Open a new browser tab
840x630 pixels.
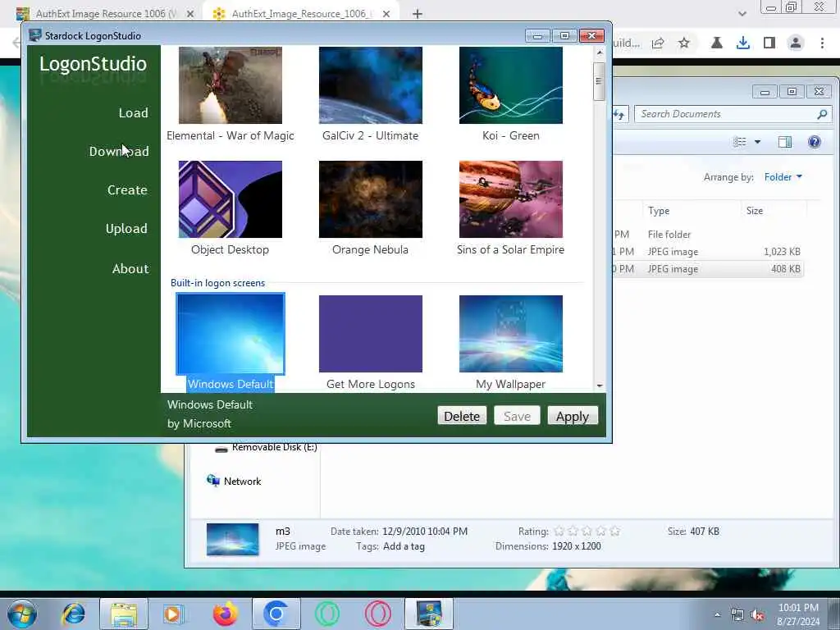pyautogui.click(x=418, y=14)
